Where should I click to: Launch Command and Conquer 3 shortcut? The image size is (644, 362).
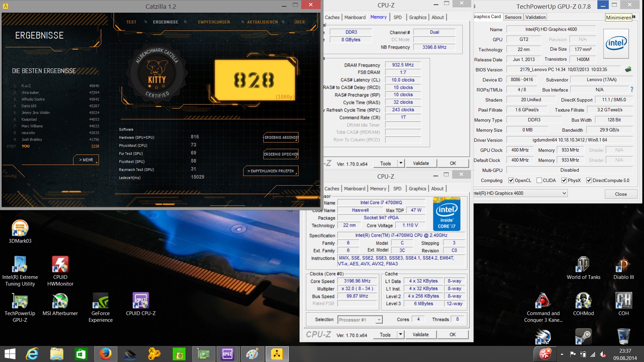(x=543, y=307)
